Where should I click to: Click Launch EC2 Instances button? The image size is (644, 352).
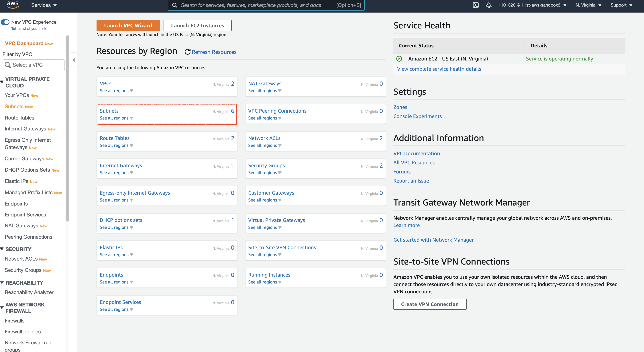pos(197,26)
